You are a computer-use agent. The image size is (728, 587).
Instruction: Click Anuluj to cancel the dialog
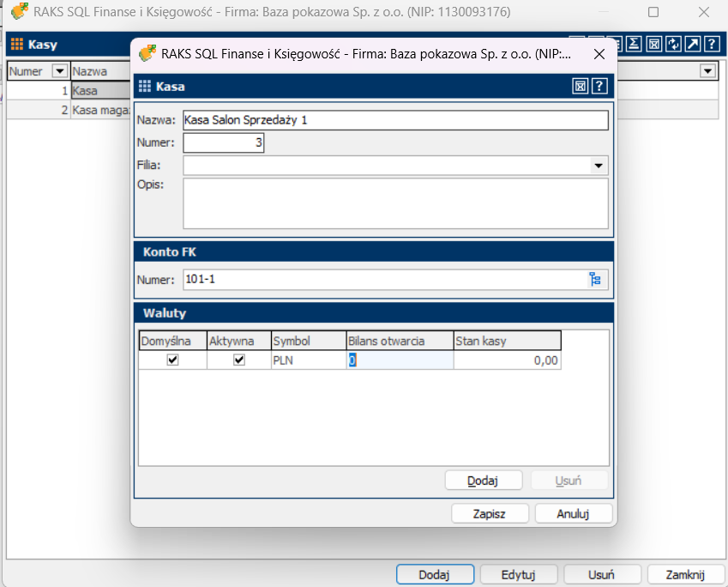573,514
